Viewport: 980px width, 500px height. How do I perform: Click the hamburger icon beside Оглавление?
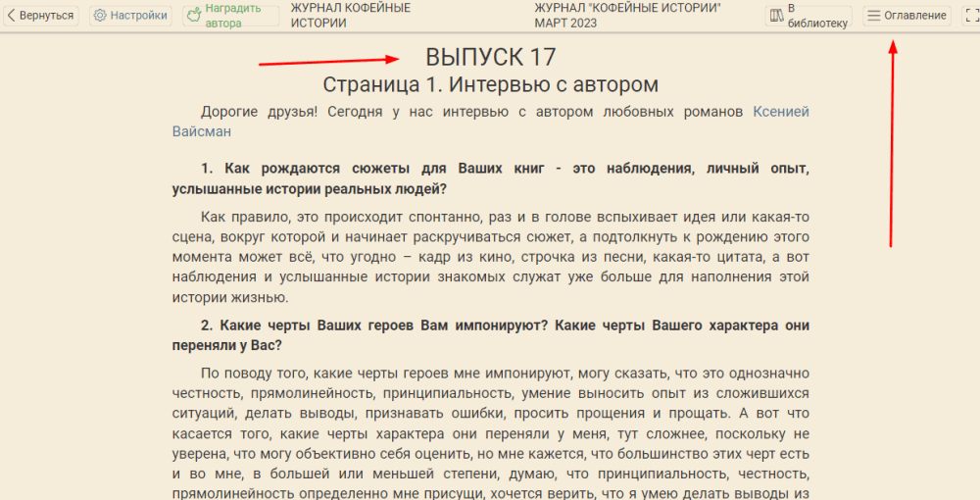873,16
